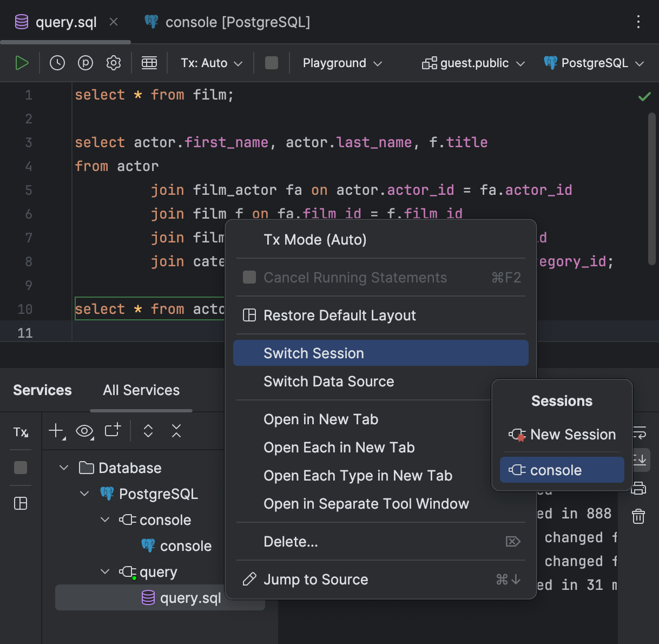Collapse the PostgreSQL tree node
659x644 pixels.
[84, 493]
